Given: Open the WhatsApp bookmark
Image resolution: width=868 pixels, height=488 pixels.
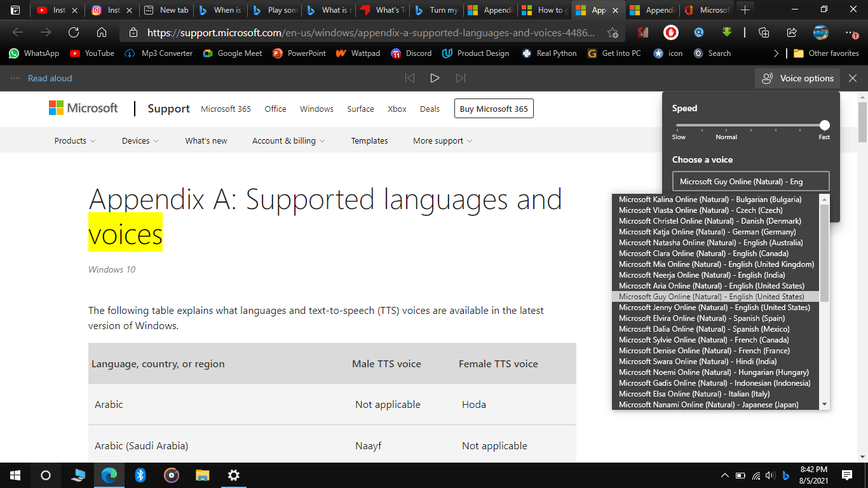Looking at the screenshot, I should [x=34, y=53].
